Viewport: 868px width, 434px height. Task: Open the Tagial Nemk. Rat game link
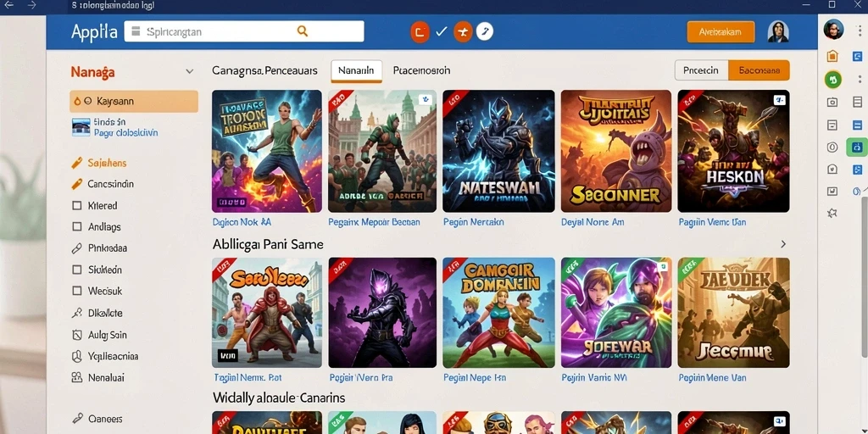pos(248,377)
